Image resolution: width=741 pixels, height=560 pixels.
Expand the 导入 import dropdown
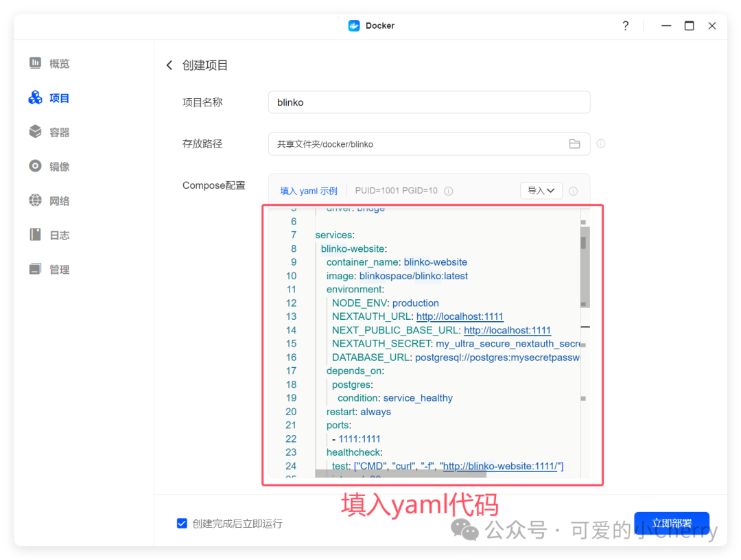541,191
